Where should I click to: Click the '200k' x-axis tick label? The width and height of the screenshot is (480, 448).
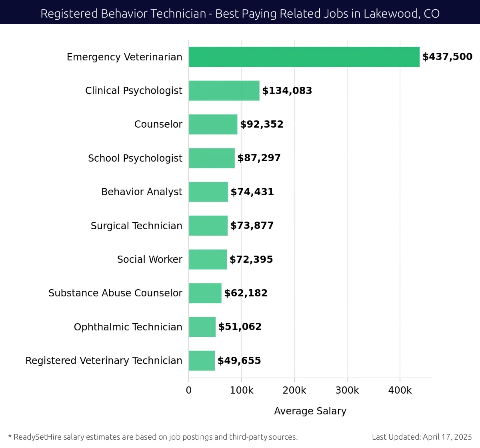294,390
